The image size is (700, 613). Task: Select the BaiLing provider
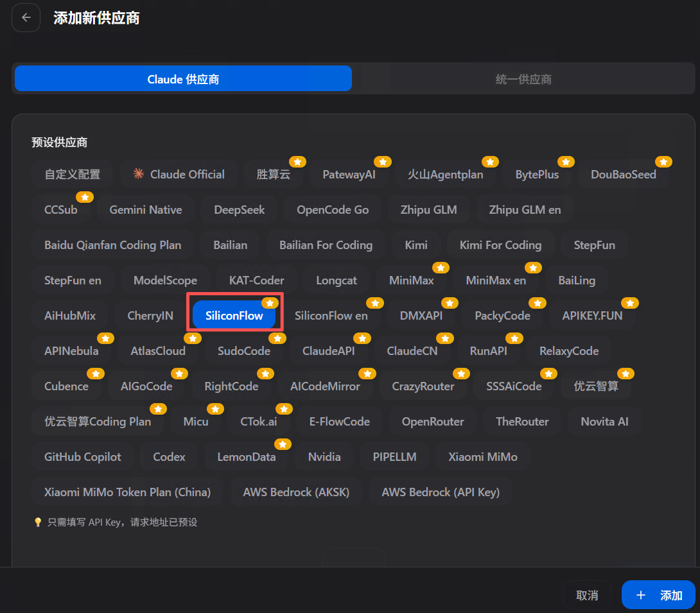coord(576,280)
